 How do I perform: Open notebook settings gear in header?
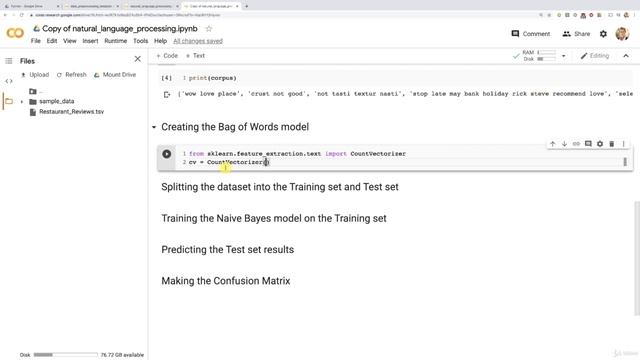click(603, 34)
